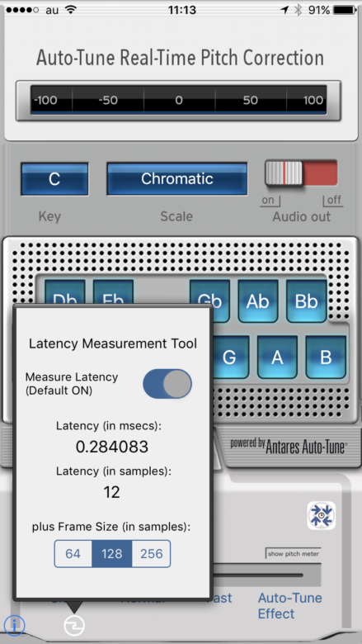Tap the A note button
Image resolution: width=362 pixels, height=644 pixels.
tap(278, 358)
